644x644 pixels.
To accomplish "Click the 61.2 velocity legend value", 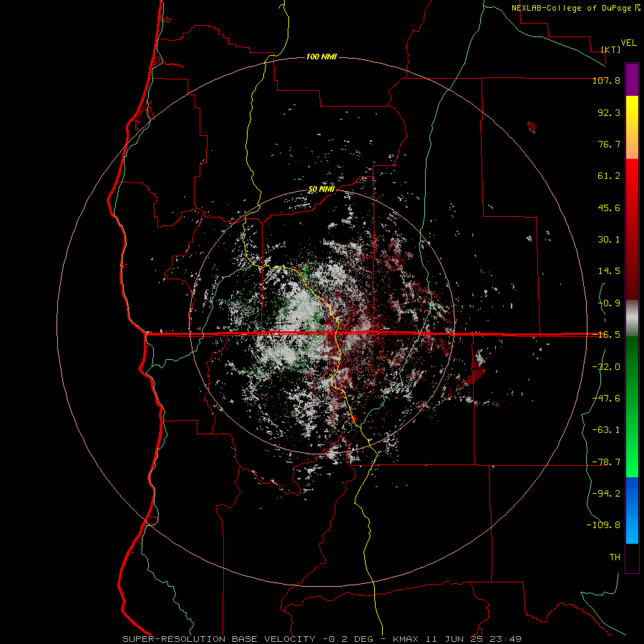I will [x=609, y=176].
